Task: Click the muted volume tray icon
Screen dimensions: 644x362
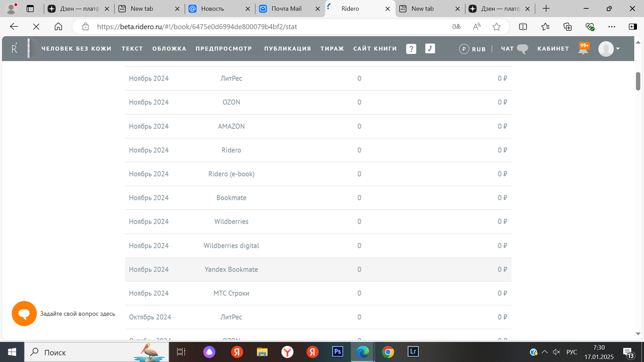Action: click(557, 352)
